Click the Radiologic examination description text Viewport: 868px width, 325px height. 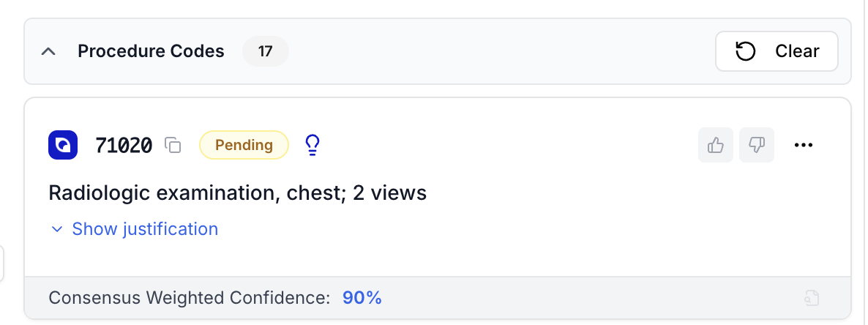click(x=237, y=193)
